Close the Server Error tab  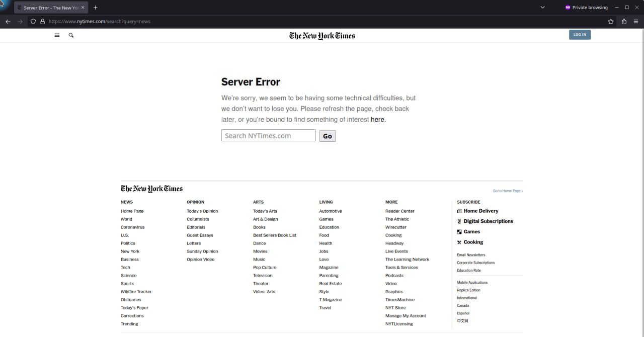83,8
